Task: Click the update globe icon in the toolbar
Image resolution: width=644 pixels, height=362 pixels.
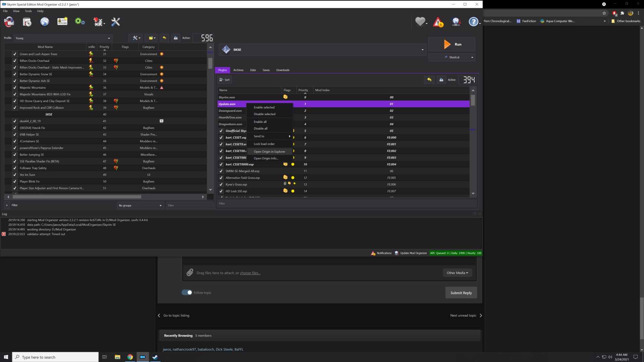Action: coord(456,22)
